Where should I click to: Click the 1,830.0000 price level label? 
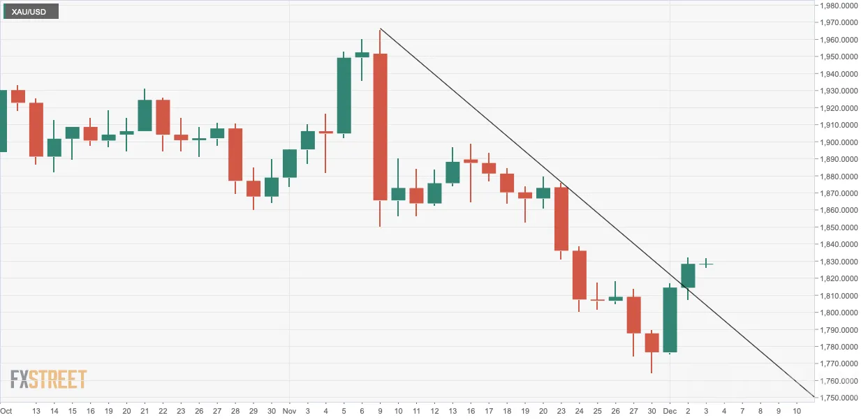point(841,262)
